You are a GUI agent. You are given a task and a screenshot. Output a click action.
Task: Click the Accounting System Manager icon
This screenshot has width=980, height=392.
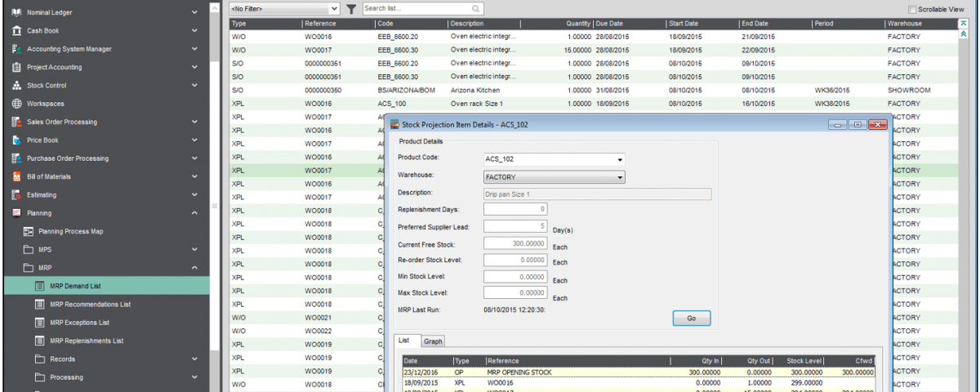coord(17,49)
